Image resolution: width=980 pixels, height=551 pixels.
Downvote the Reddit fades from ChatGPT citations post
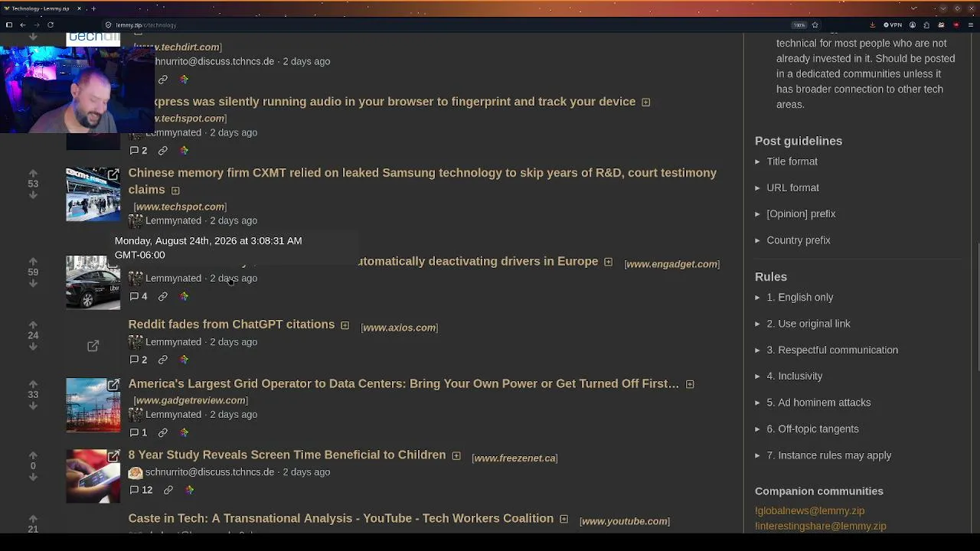point(33,346)
